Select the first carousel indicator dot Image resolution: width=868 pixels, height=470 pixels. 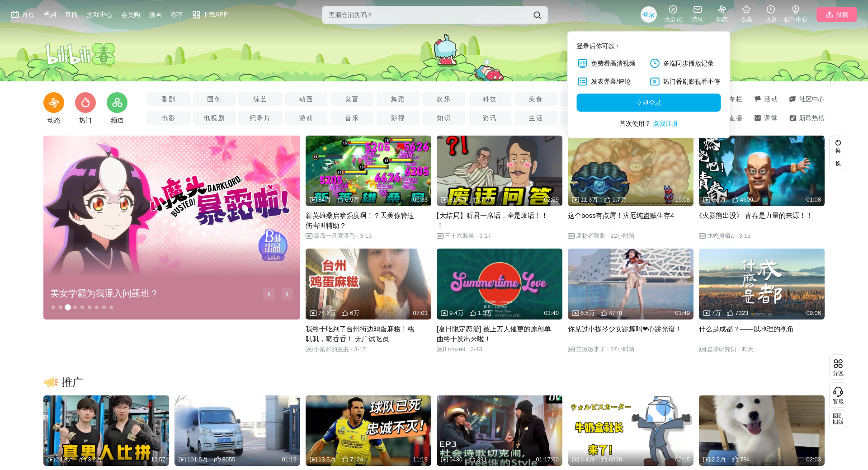[53, 307]
